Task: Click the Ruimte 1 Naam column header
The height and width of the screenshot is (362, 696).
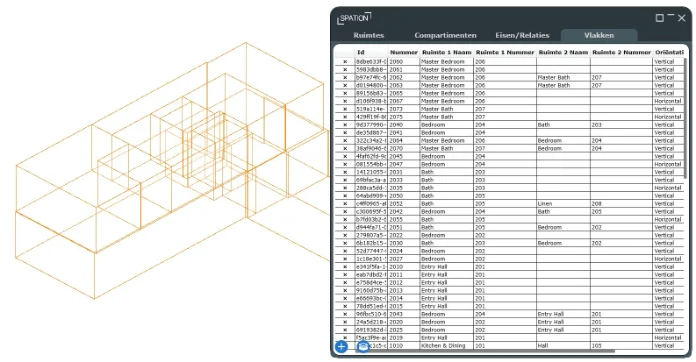Action: click(x=447, y=52)
